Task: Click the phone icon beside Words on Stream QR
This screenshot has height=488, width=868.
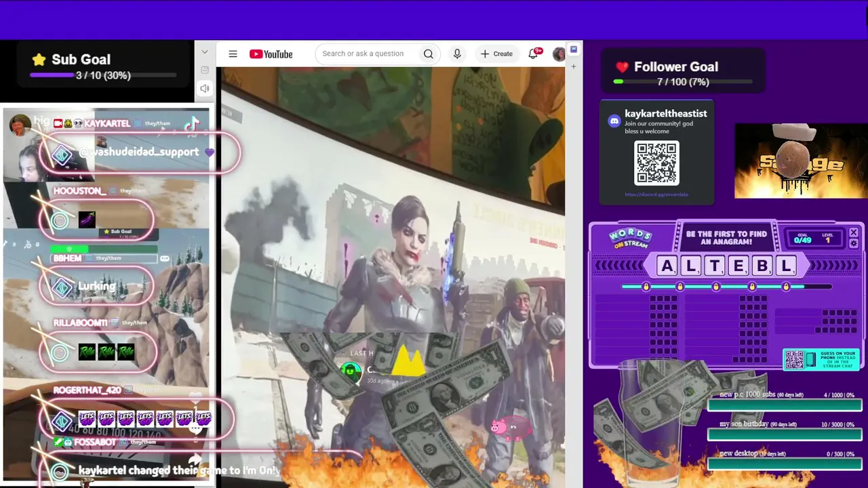Action: [x=811, y=360]
